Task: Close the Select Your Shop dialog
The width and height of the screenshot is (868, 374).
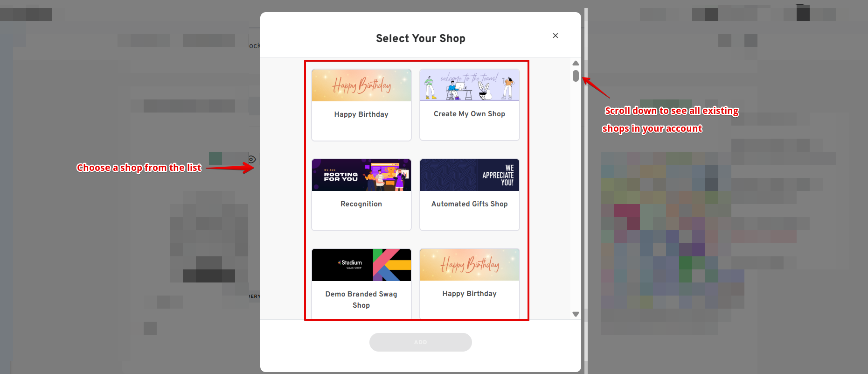Action: pyautogui.click(x=555, y=35)
